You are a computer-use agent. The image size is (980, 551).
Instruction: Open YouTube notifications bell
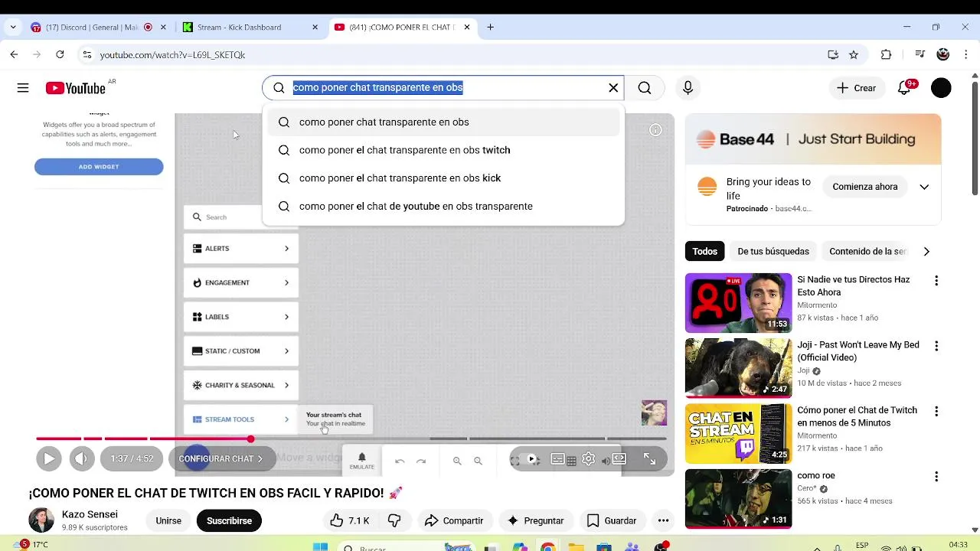[904, 88]
